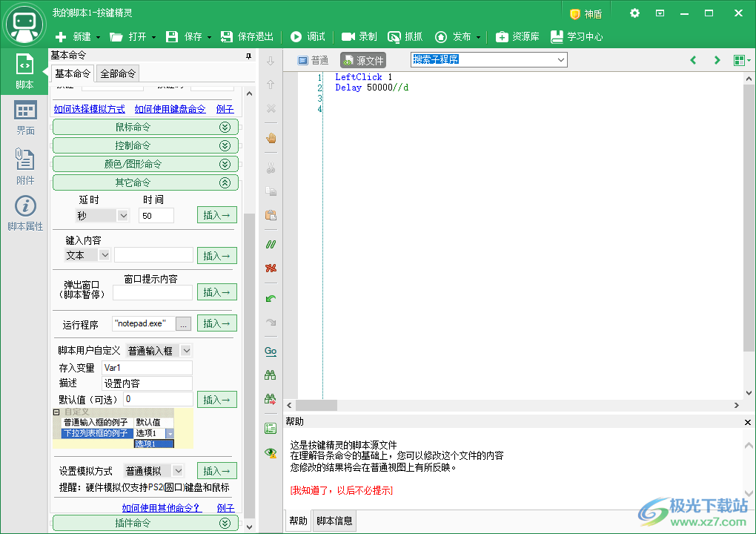Pin the 基本命令 panel
Screen dimensions: 756x534
[x=248, y=56]
